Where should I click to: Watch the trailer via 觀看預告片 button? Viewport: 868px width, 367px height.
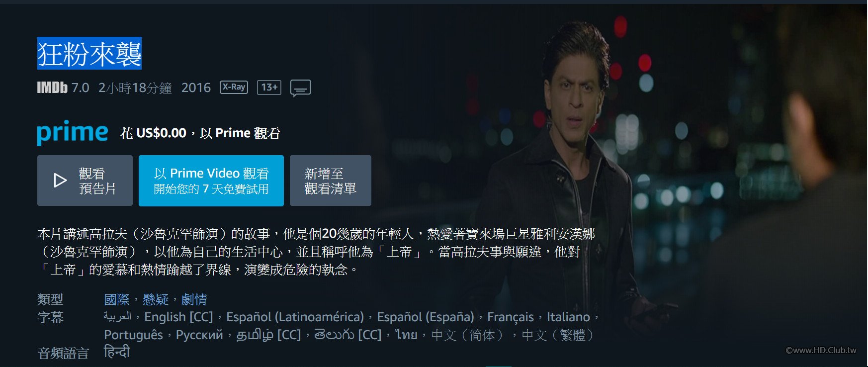tap(85, 181)
